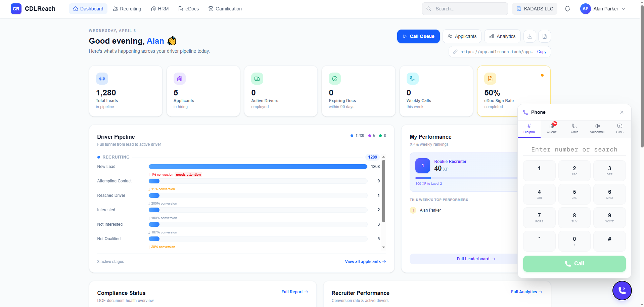Focus the Enter number or search field
The width and height of the screenshot is (644, 307).
click(x=574, y=149)
